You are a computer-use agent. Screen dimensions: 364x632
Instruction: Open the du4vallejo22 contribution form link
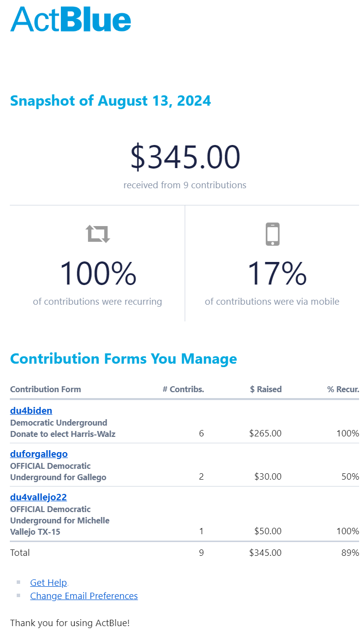38,497
